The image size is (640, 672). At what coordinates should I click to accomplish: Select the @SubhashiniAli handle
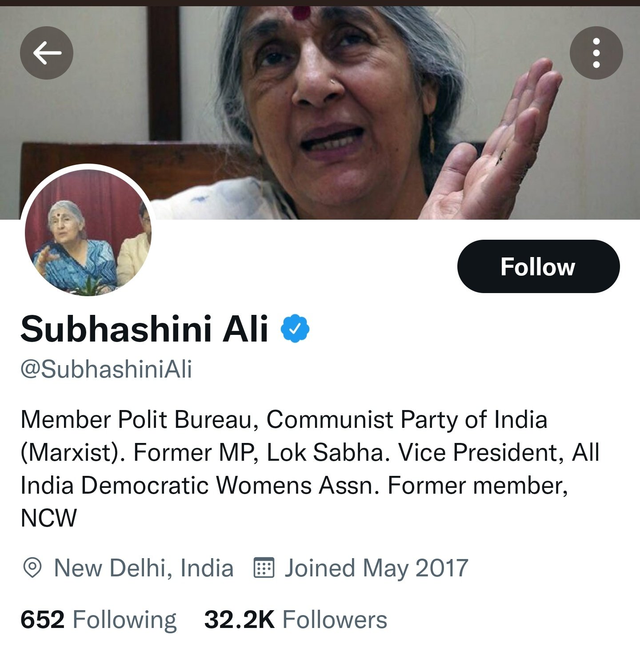106,369
